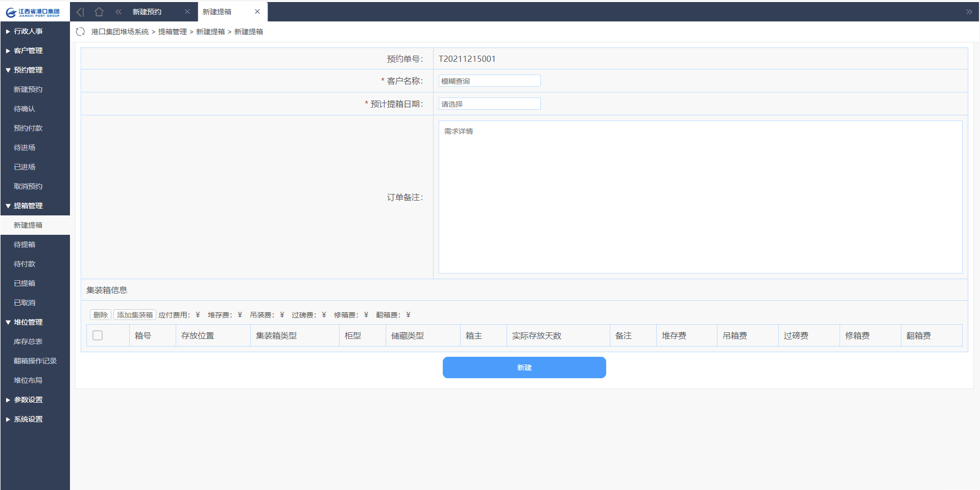Click the refresh icon beside breadcrumb
Viewport: 980px width, 490px height.
pyautogui.click(x=80, y=32)
